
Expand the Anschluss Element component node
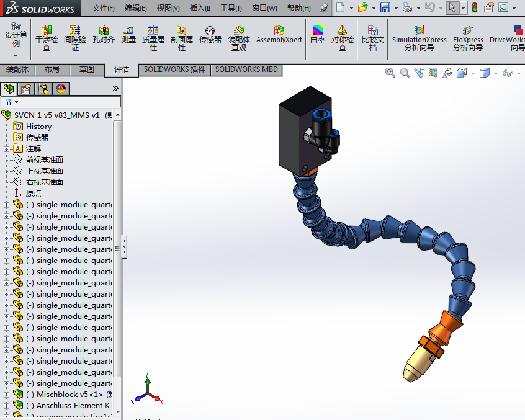(x=6, y=406)
